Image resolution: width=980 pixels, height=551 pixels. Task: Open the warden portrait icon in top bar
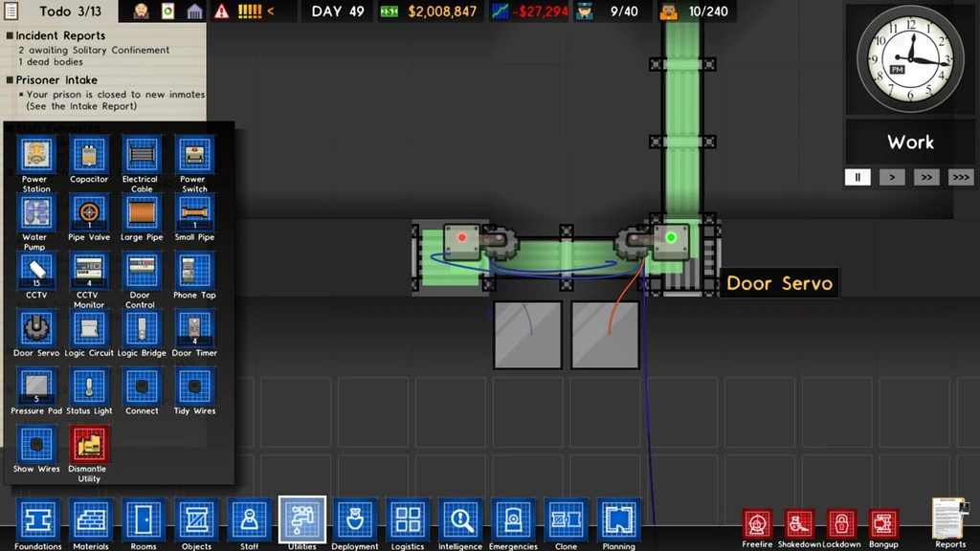tap(142, 11)
